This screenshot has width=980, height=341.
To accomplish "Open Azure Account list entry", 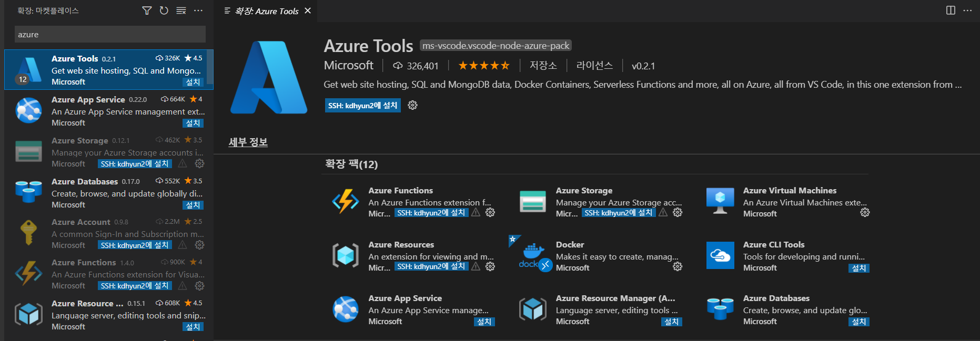I will point(109,233).
